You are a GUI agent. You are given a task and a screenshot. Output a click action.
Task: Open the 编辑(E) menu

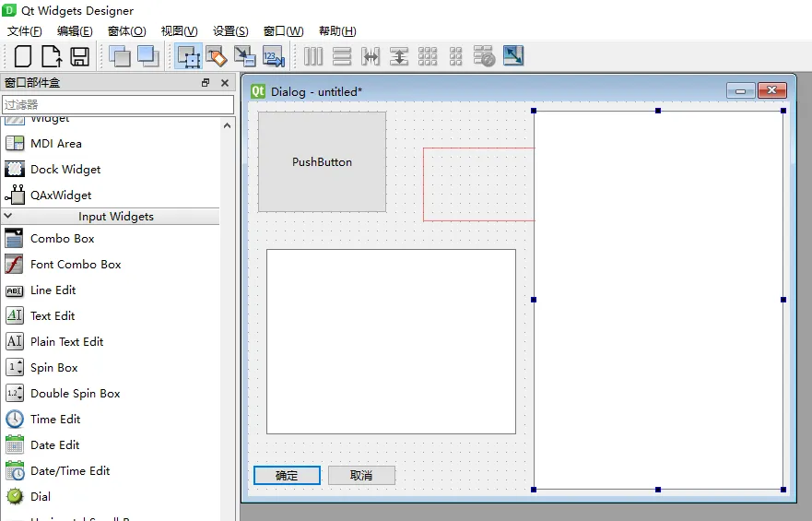pyautogui.click(x=75, y=31)
